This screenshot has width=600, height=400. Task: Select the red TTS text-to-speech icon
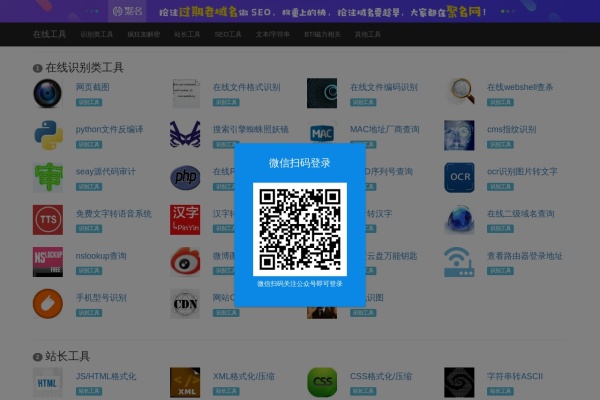(x=47, y=219)
